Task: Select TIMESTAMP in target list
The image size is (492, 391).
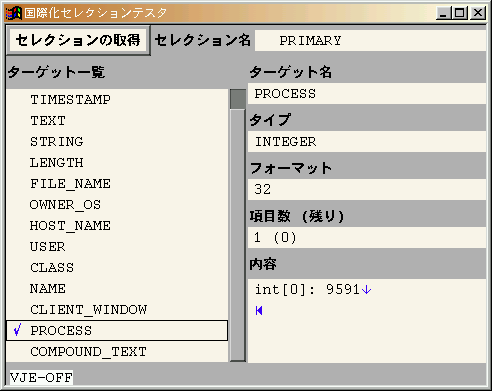Action: (x=117, y=100)
